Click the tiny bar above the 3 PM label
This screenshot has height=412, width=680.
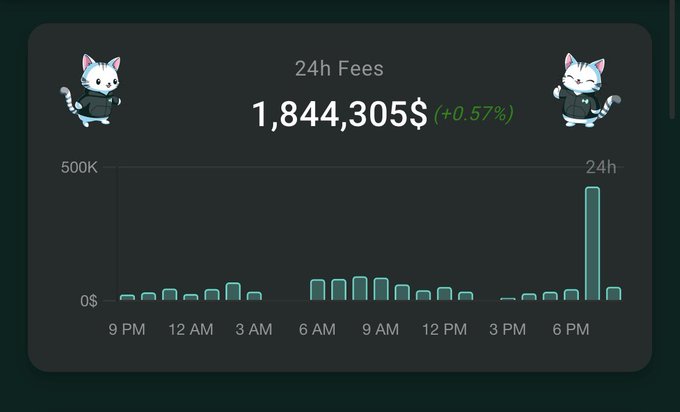pyautogui.click(x=508, y=299)
